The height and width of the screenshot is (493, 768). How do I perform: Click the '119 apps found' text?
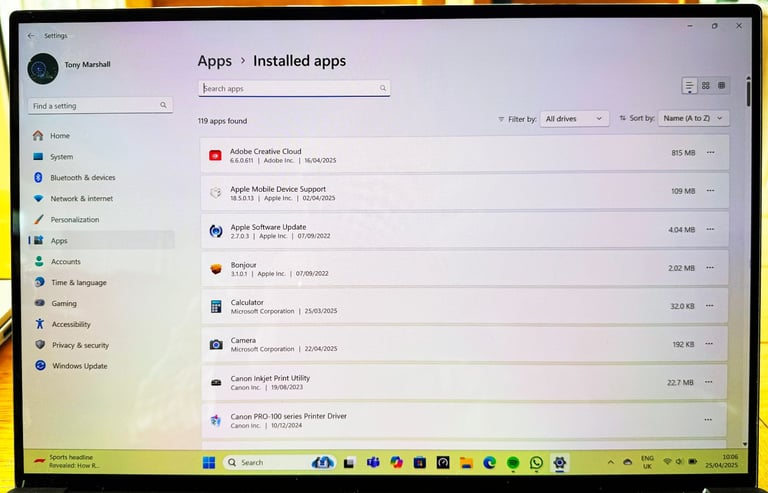222,121
